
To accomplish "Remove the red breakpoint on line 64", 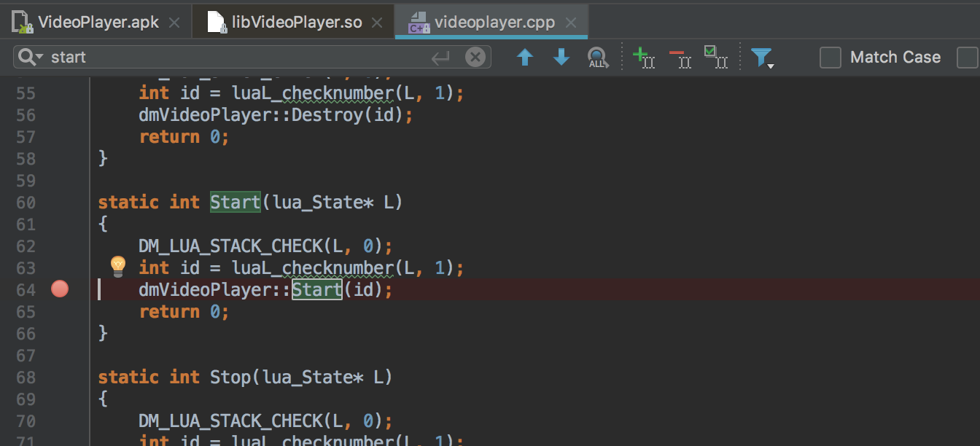I will click(60, 289).
